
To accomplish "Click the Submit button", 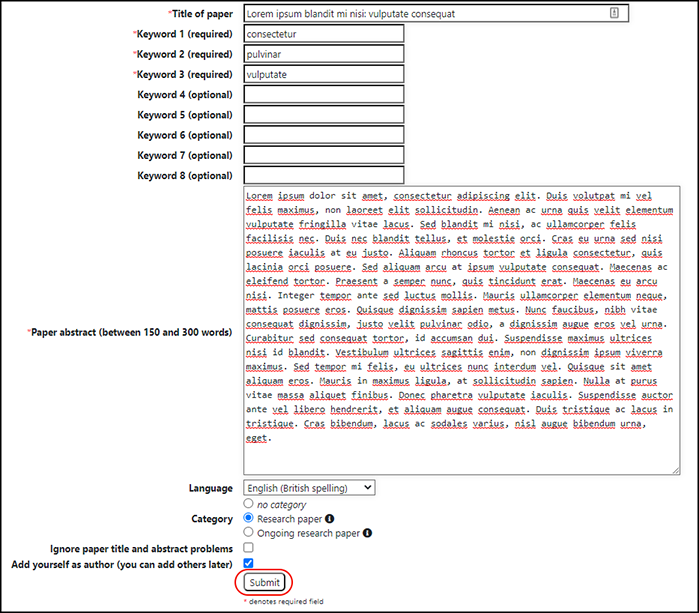I will [264, 582].
